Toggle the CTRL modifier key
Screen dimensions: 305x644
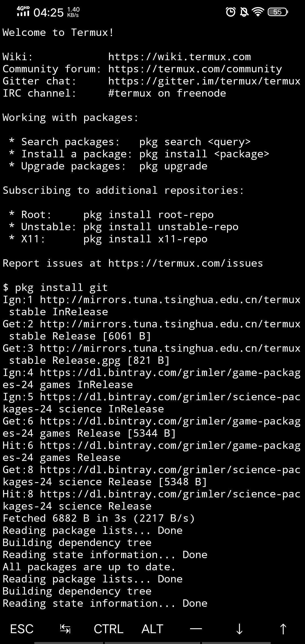coord(109,629)
